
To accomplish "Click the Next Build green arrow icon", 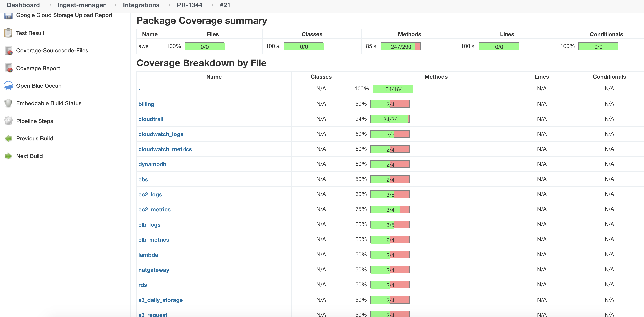I will pyautogui.click(x=8, y=156).
